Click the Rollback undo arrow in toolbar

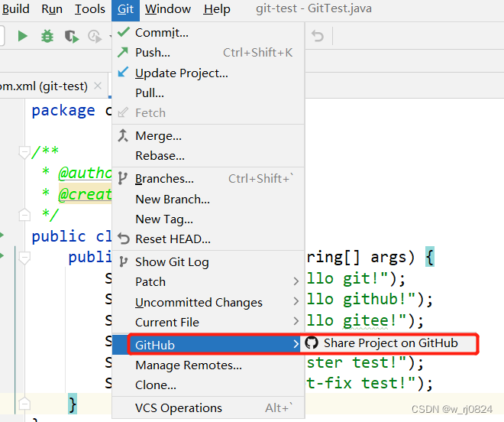point(318,36)
